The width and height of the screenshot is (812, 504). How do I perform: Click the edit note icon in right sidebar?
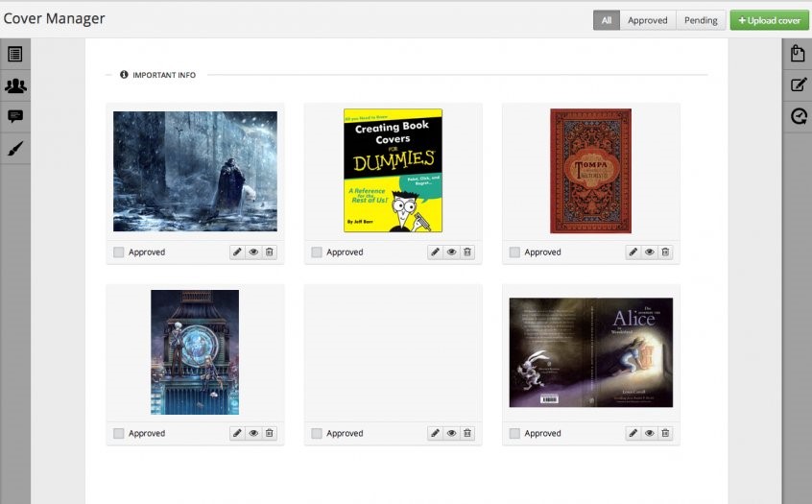[798, 84]
